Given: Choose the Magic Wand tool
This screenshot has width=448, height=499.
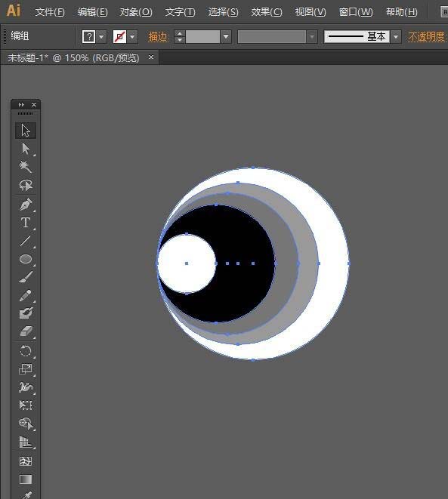Looking at the screenshot, I should pyautogui.click(x=26, y=167).
